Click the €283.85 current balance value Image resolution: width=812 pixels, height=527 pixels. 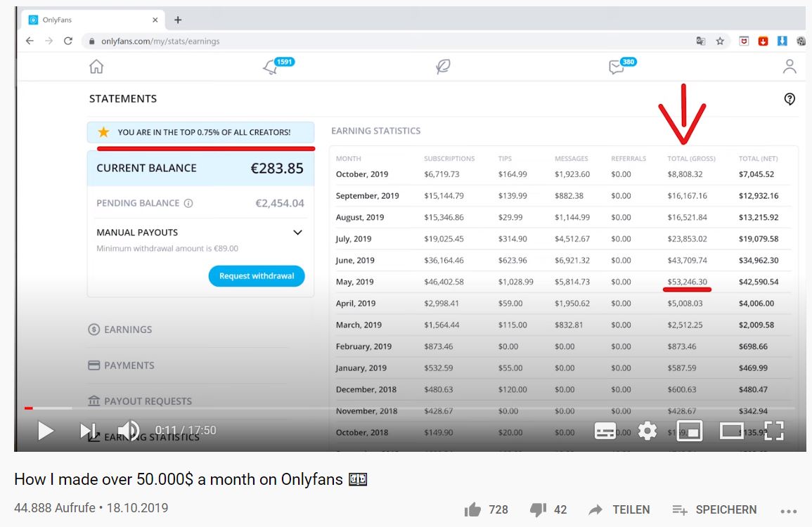coord(277,168)
